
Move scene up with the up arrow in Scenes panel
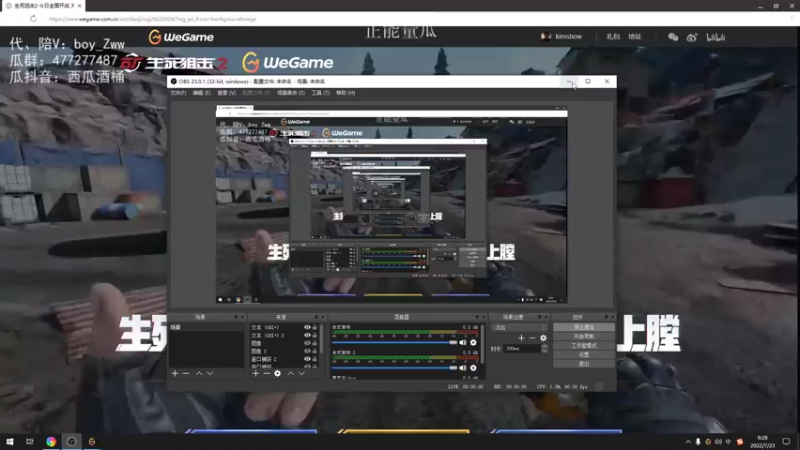199,373
